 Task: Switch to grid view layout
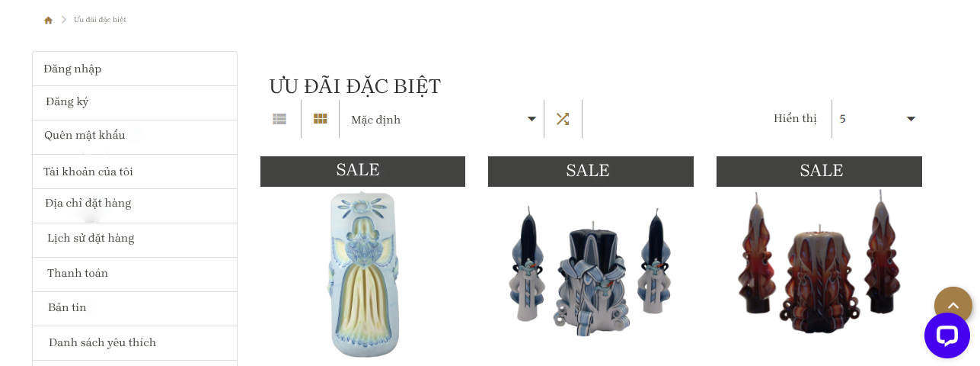(321, 119)
